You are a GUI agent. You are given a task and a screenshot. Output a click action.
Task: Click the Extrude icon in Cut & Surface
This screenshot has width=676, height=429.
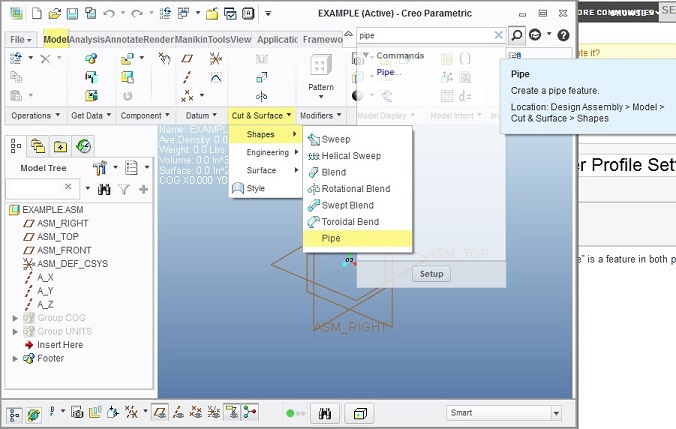(262, 77)
